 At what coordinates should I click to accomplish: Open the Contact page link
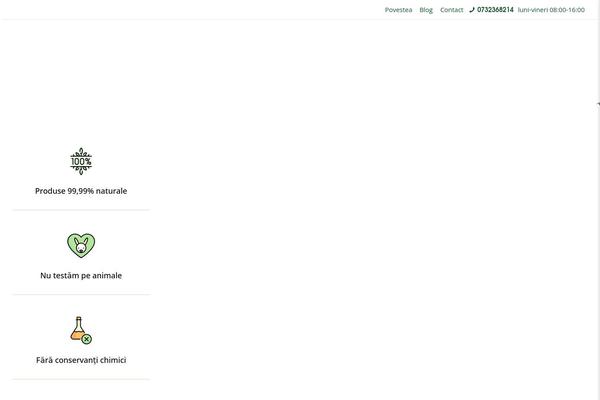[x=452, y=10]
